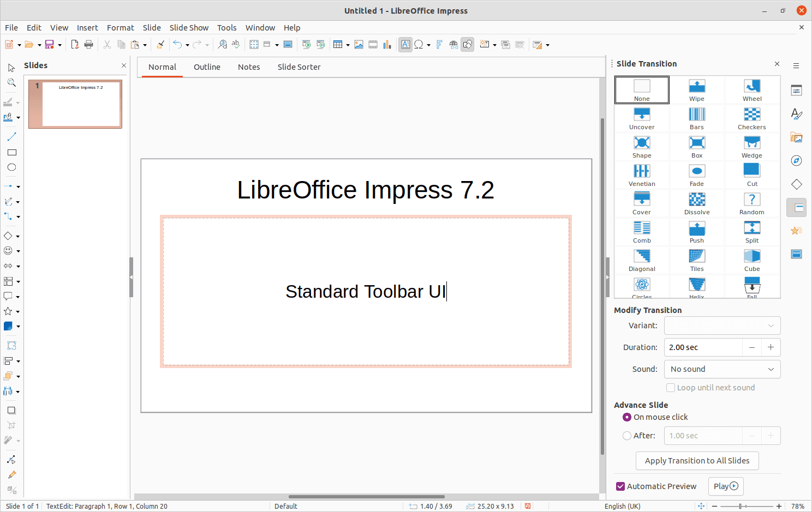The width and height of the screenshot is (812, 512).
Task: Select the Ellipse drawing tool
Action: click(x=11, y=167)
